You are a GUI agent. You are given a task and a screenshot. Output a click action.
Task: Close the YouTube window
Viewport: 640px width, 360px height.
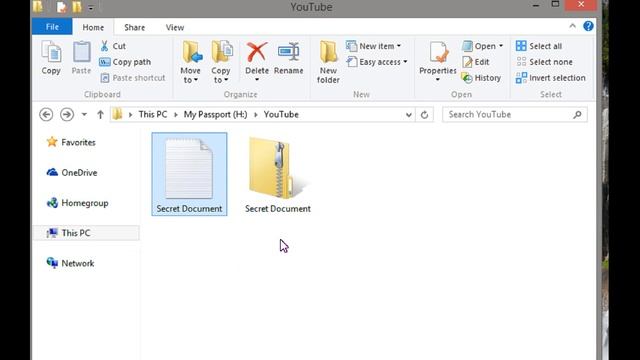(581, 4)
